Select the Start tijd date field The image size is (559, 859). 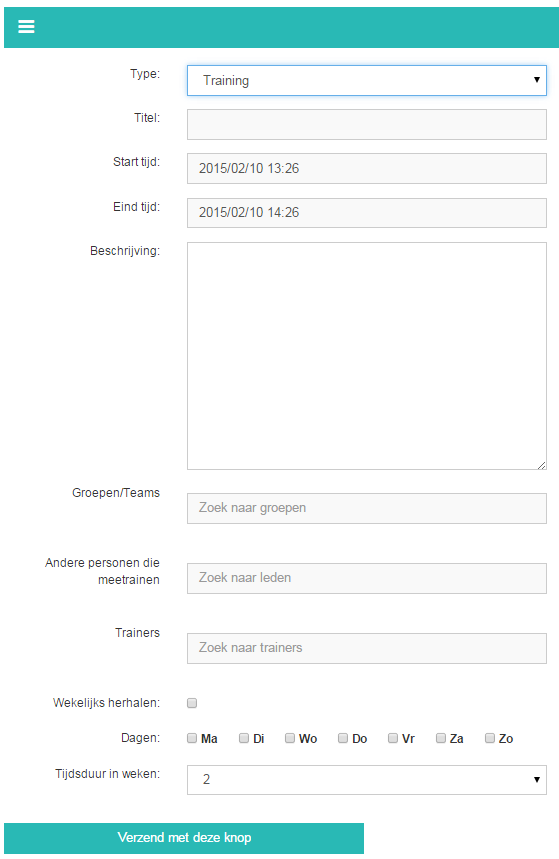coord(367,168)
